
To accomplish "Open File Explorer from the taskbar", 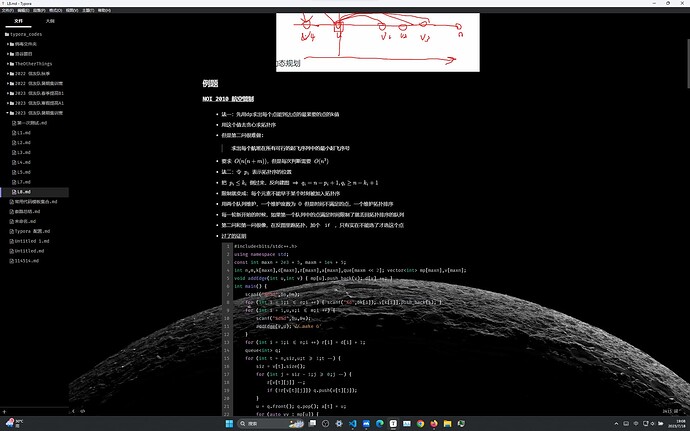I will click(x=448, y=424).
